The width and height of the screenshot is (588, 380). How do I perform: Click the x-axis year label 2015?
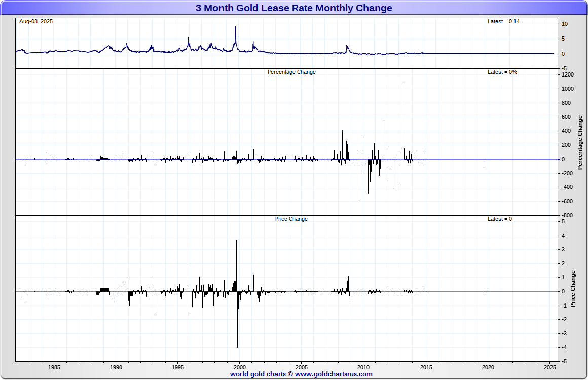coord(426,368)
